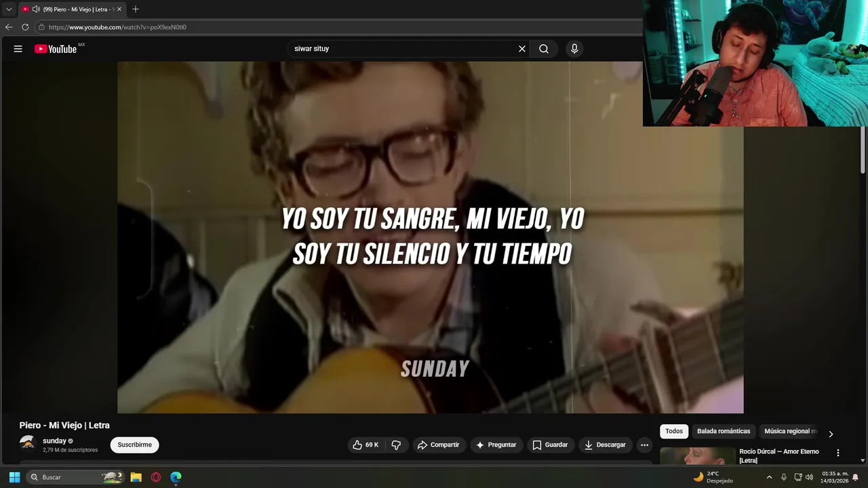
Task: Expand the hidden system tray icons chevron
Action: coord(769,477)
